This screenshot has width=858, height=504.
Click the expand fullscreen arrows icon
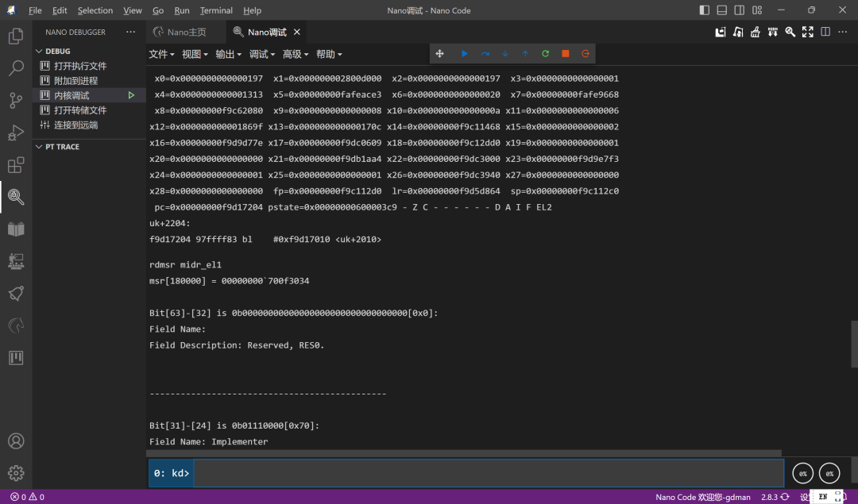click(x=808, y=33)
